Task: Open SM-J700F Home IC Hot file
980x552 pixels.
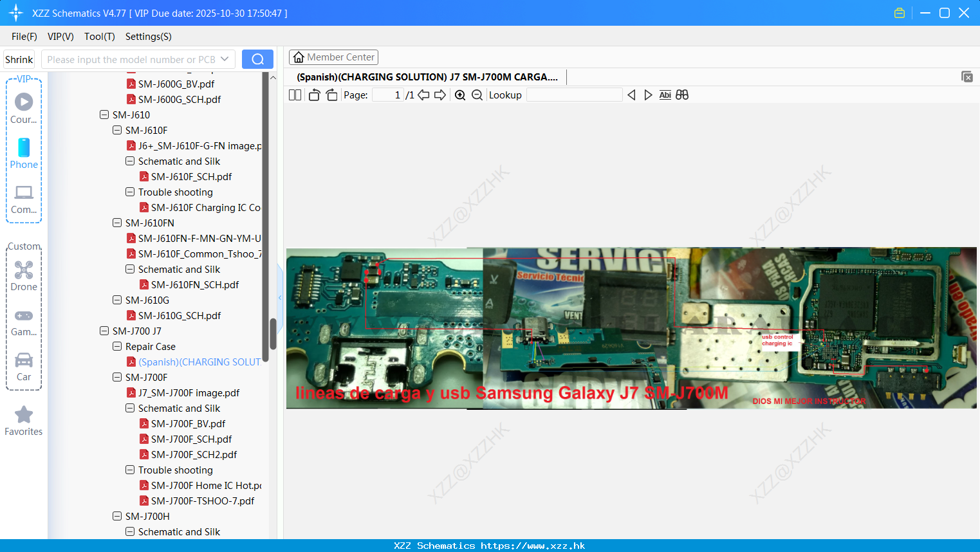Action: 200,485
